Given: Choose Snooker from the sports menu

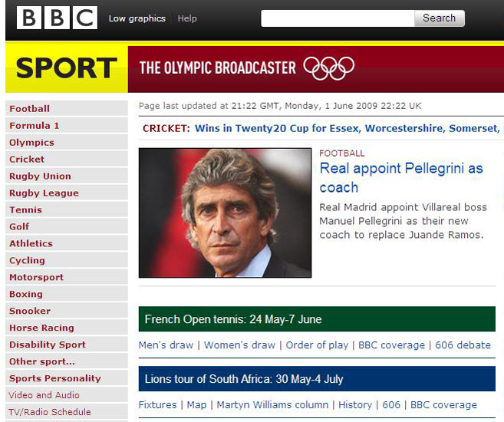Looking at the screenshot, I should pyautogui.click(x=30, y=312).
